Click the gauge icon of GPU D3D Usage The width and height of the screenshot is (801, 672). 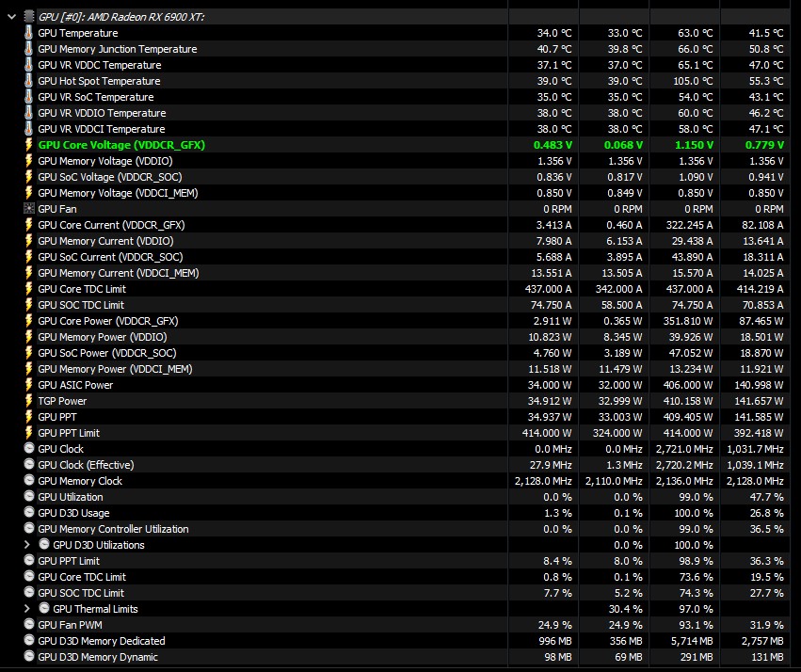29,513
